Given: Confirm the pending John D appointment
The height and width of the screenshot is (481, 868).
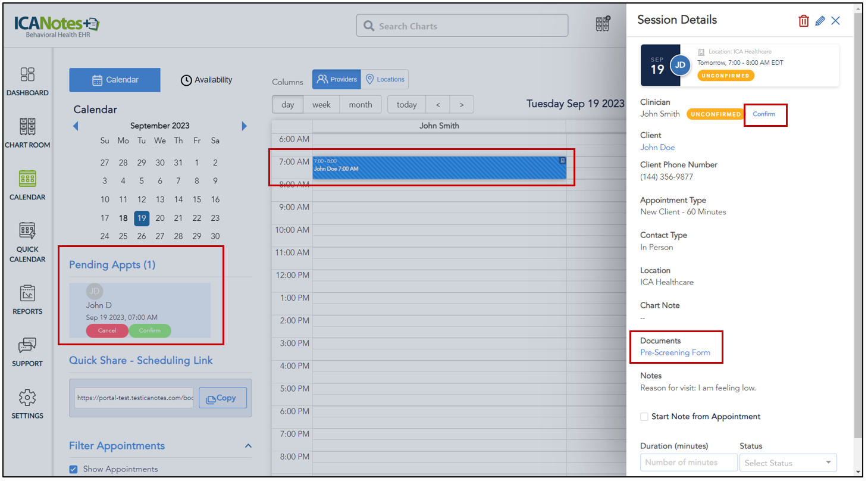Looking at the screenshot, I should point(150,331).
